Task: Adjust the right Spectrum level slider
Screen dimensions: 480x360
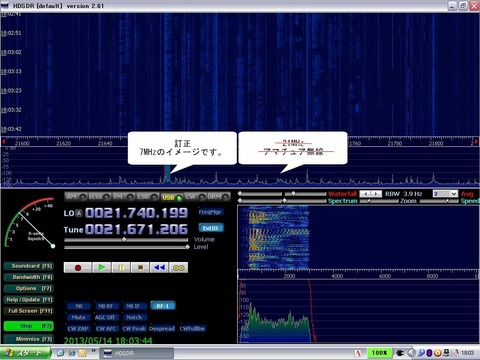Action: (305, 201)
